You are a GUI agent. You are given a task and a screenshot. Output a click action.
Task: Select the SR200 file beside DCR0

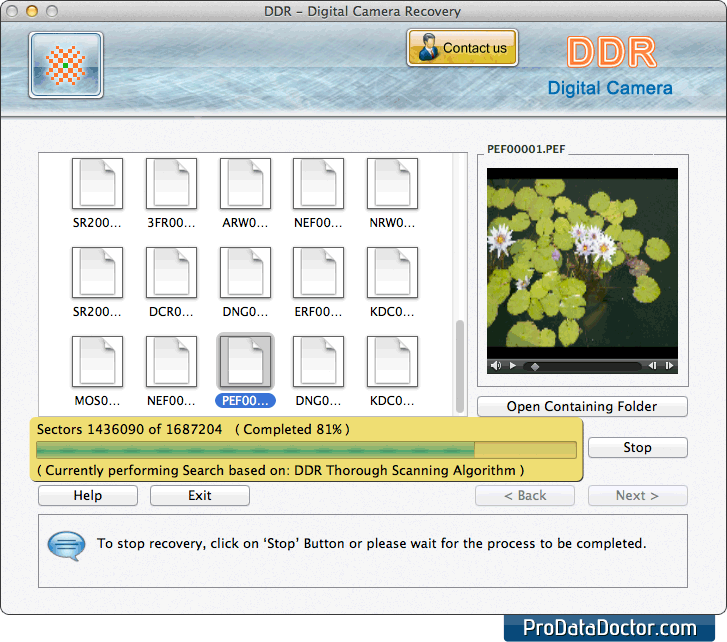pyautogui.click(x=97, y=273)
